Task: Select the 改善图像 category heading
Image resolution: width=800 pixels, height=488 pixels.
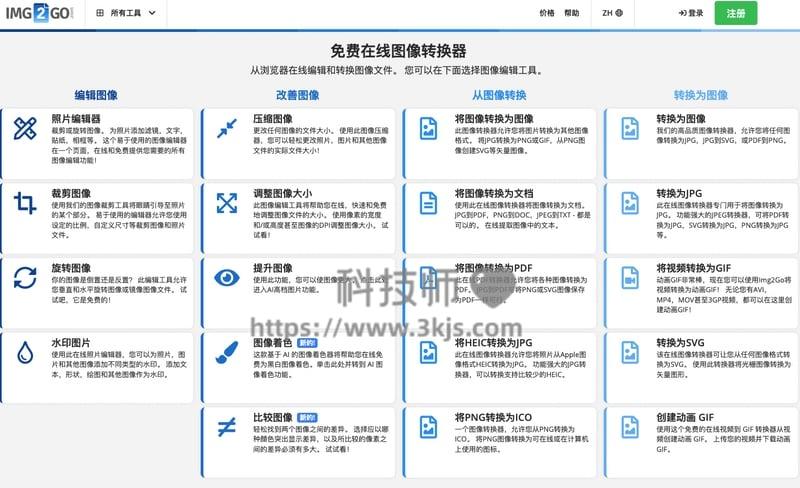Action: coord(297,95)
